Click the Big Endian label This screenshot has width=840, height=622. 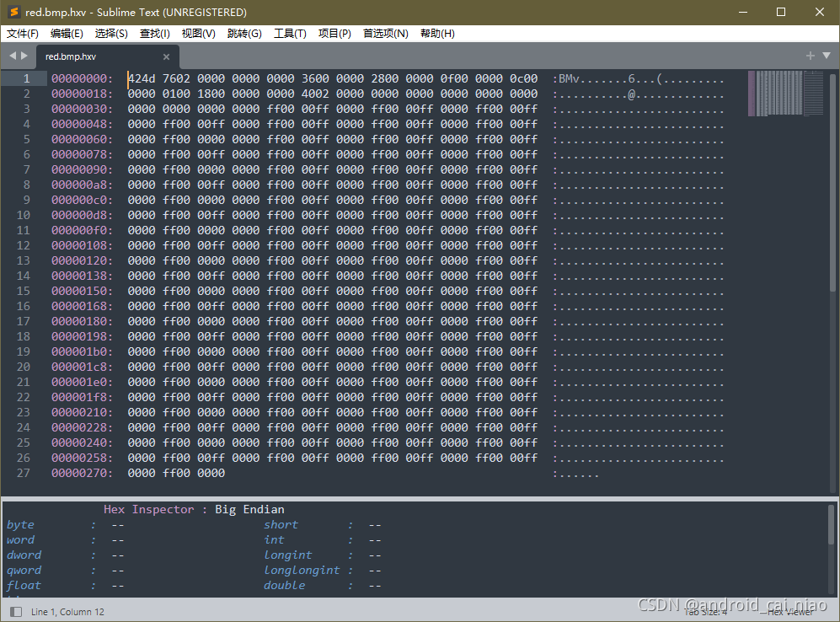pos(249,510)
